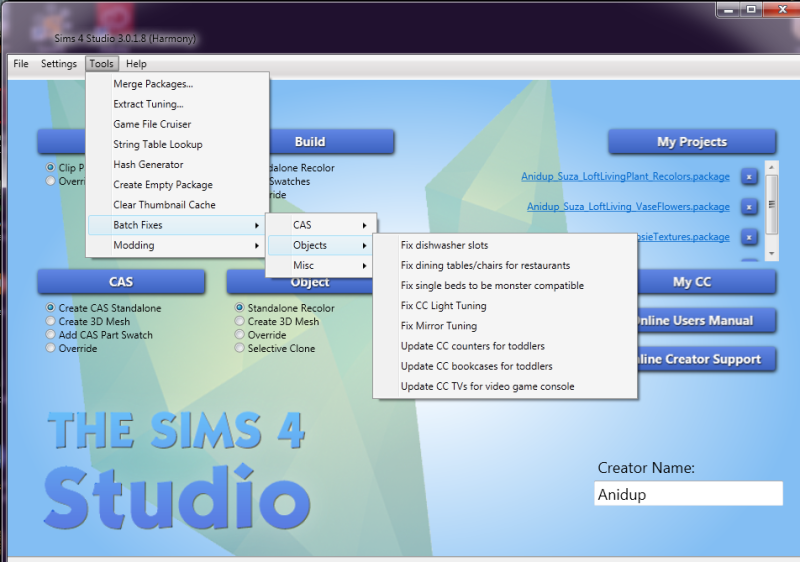Screen dimensions: 800x562
Task: Click the Creator Name input field
Action: pos(688,494)
